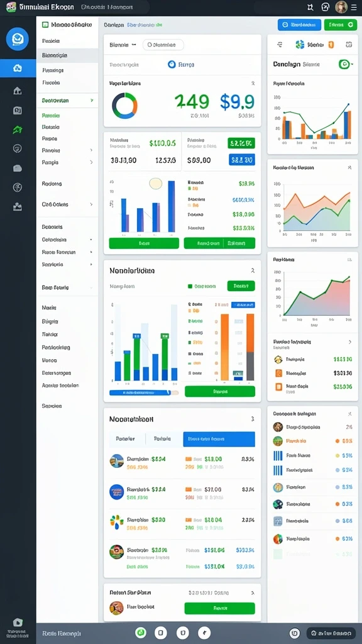Click the blue progress bar below the stacked bar chart
Image resolution: width=362 pixels, height=644 pixels.
[x=140, y=392]
